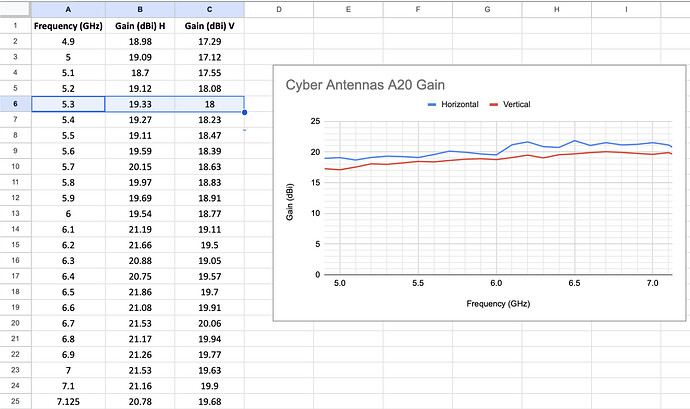Select column C header
Image resolution: width=690 pixels, height=409 pixels.
click(x=209, y=9)
